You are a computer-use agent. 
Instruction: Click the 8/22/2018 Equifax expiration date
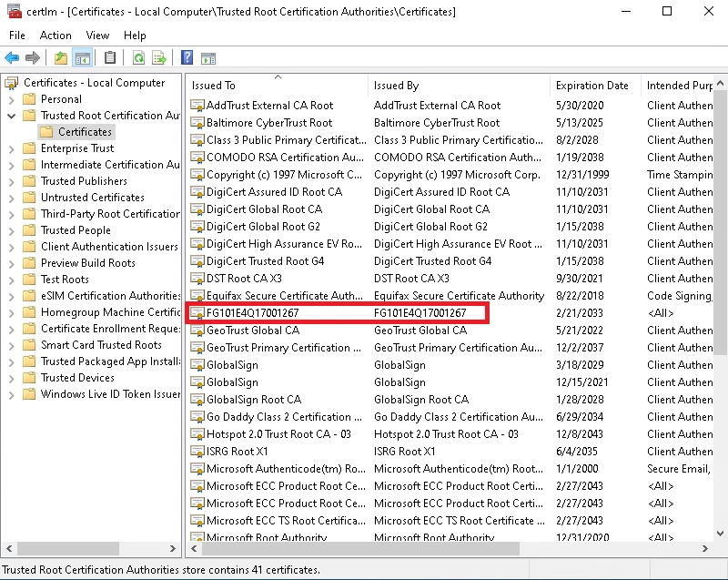[x=580, y=296]
